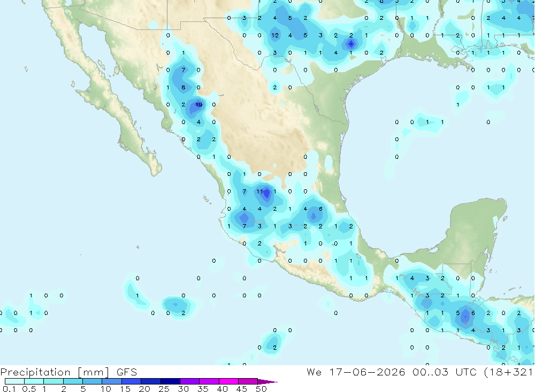Click the 'We' weekday label
The image size is (535, 392).
(314, 372)
